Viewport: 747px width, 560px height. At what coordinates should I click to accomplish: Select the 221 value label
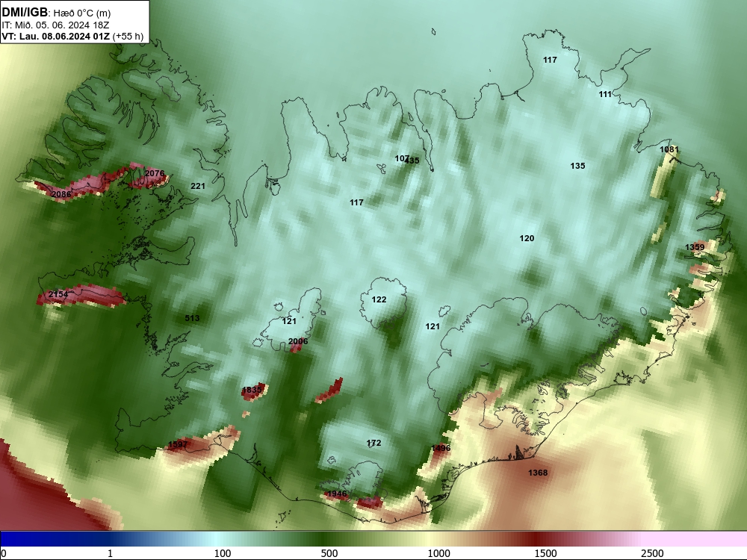[x=198, y=186]
